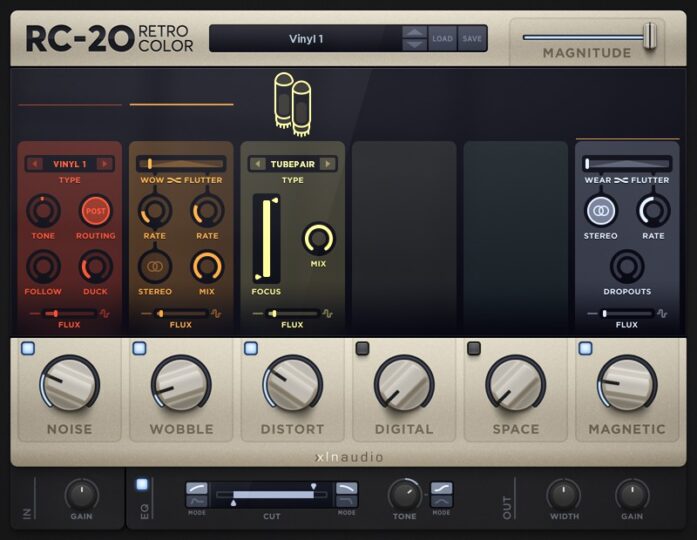Click the Magnitude slider handle
697x540 pixels.
[650, 36]
